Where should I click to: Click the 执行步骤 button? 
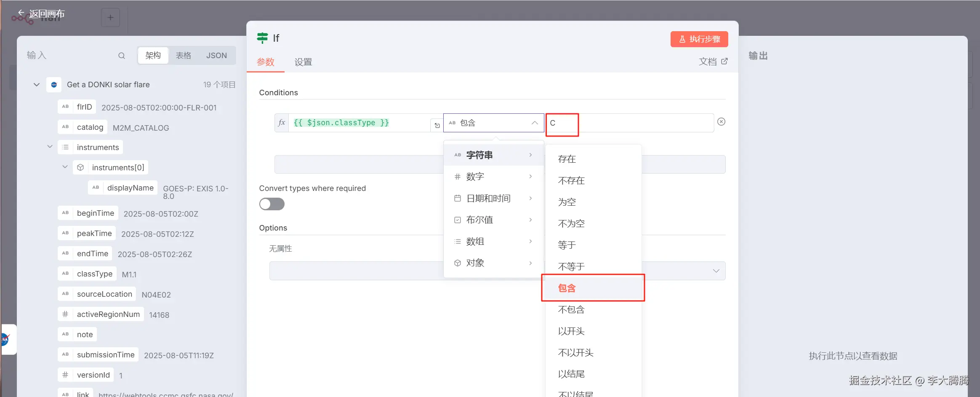click(x=699, y=39)
